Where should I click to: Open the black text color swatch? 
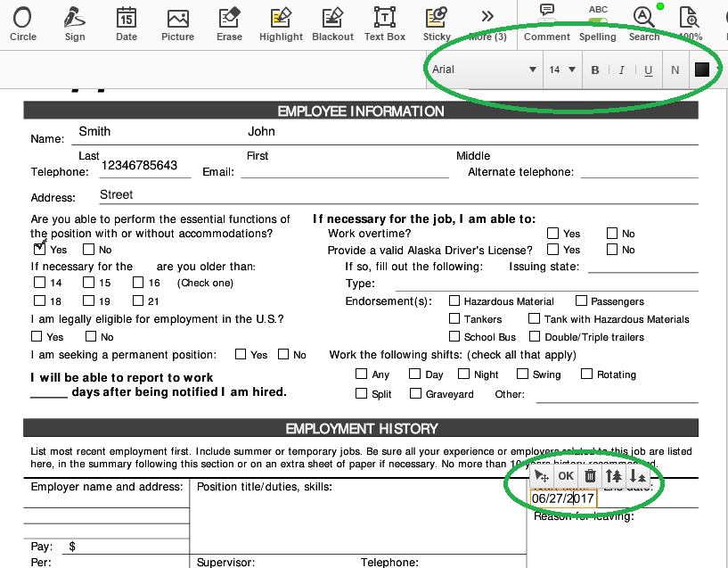[701, 70]
